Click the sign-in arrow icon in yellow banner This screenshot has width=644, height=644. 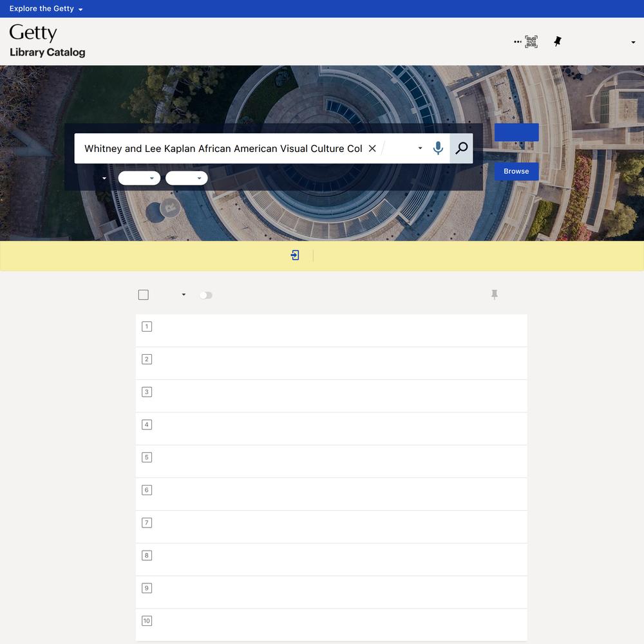tap(295, 256)
